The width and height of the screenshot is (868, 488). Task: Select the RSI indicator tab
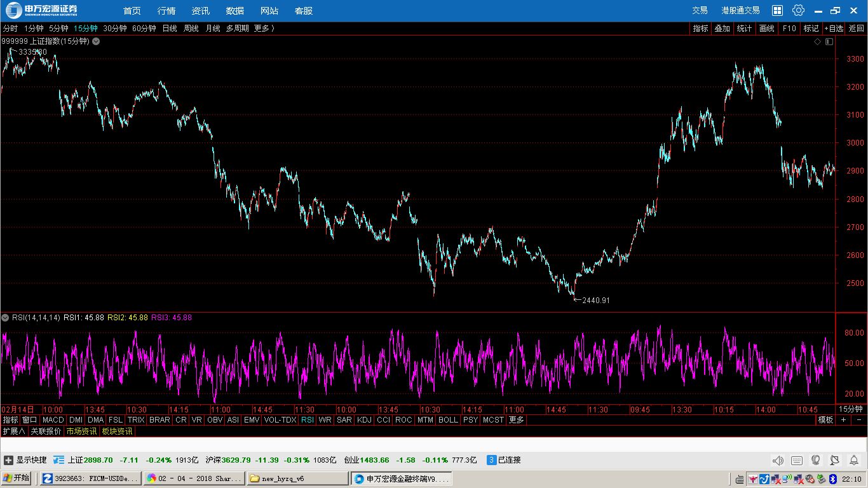308,420
